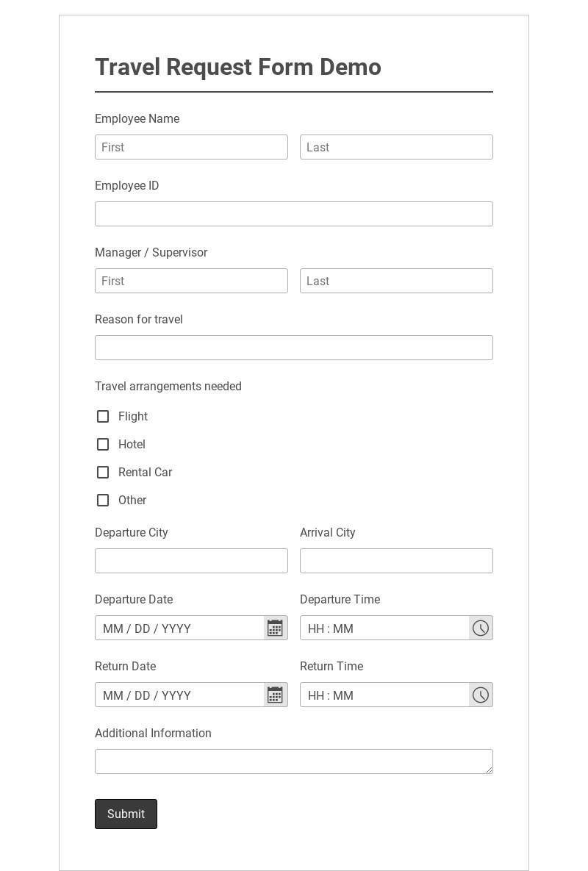Focus the Manager last name field
The width and height of the screenshot is (588, 871).
point(396,281)
